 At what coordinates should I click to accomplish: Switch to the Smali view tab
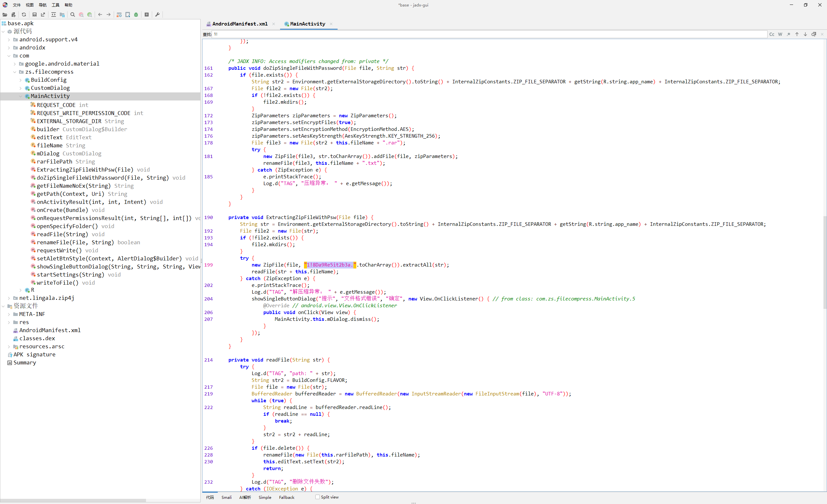(226, 497)
